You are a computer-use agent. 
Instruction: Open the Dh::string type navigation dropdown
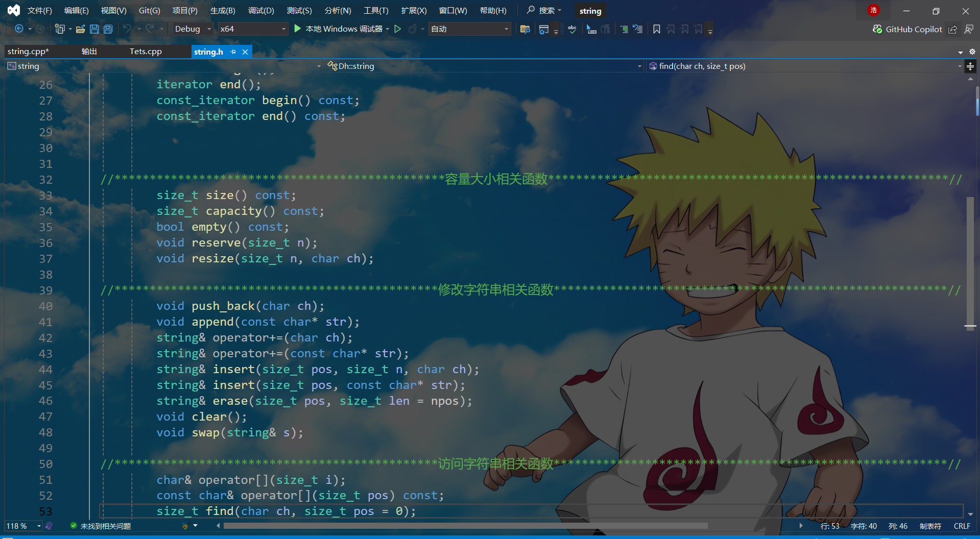click(x=484, y=66)
